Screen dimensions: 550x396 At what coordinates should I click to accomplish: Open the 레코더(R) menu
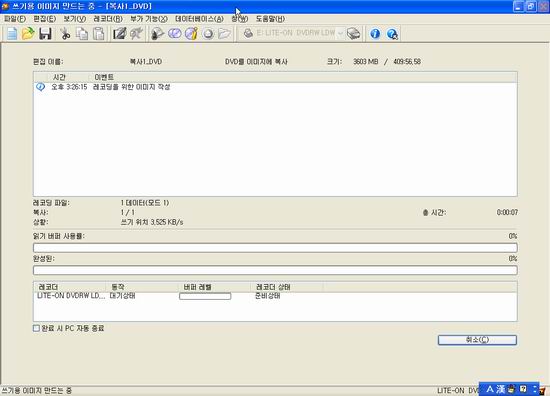point(108,19)
